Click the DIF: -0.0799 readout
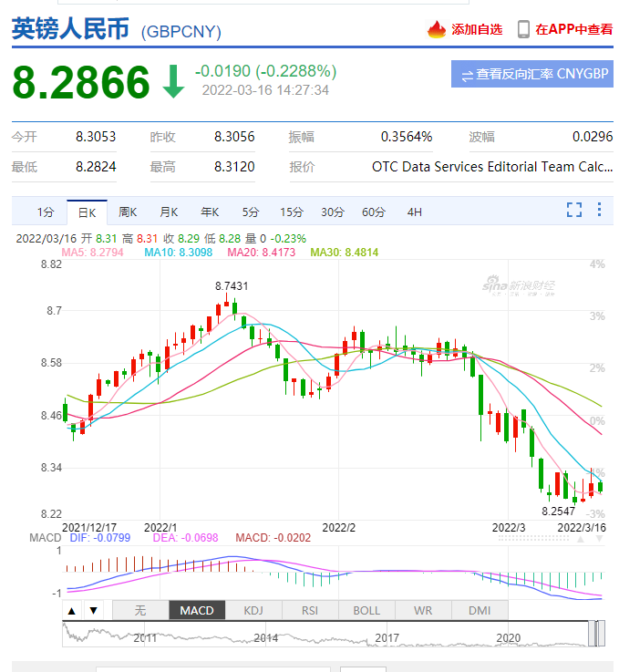 (x=99, y=538)
